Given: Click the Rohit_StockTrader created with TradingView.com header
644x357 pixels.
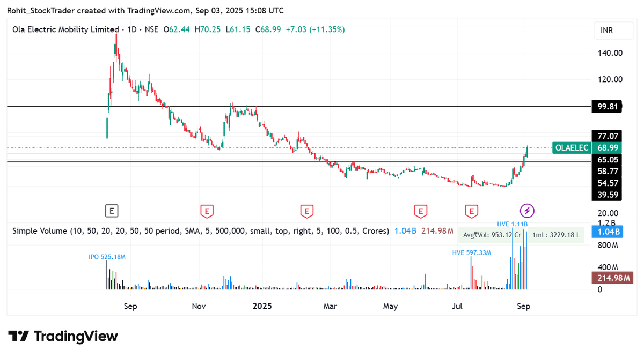Looking at the screenshot, I should coord(145,11).
